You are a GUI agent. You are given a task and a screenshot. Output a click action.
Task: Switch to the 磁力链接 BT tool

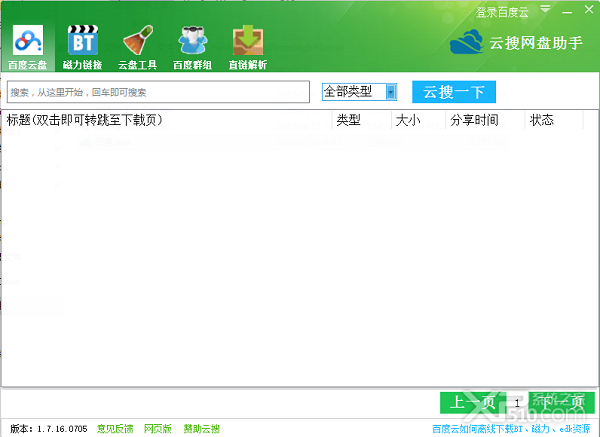tap(83, 47)
